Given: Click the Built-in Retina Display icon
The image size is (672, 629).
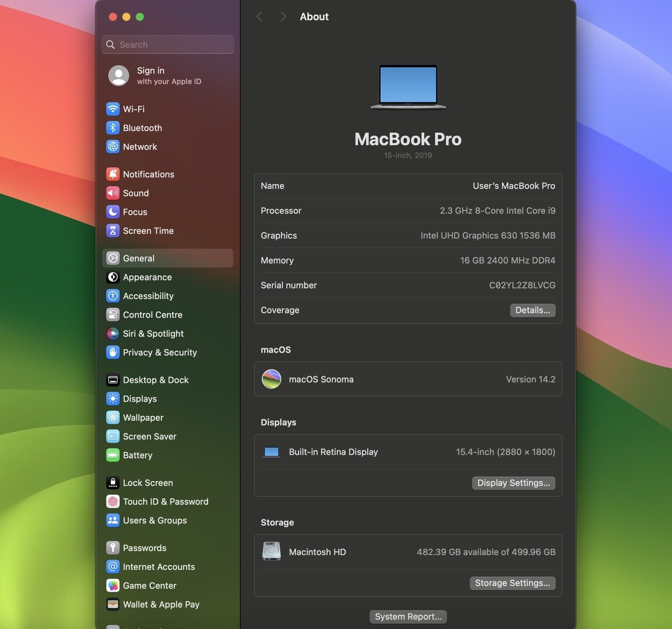Looking at the screenshot, I should [x=271, y=452].
